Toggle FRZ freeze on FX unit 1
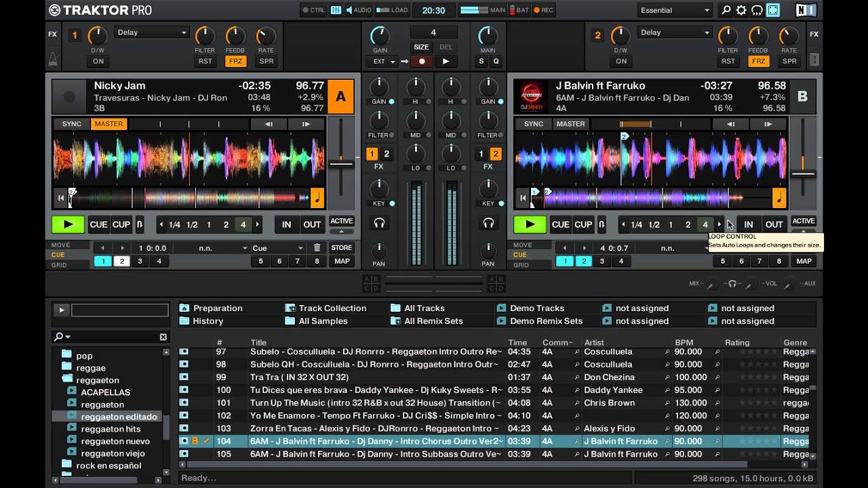The height and width of the screenshot is (488, 868). click(235, 61)
